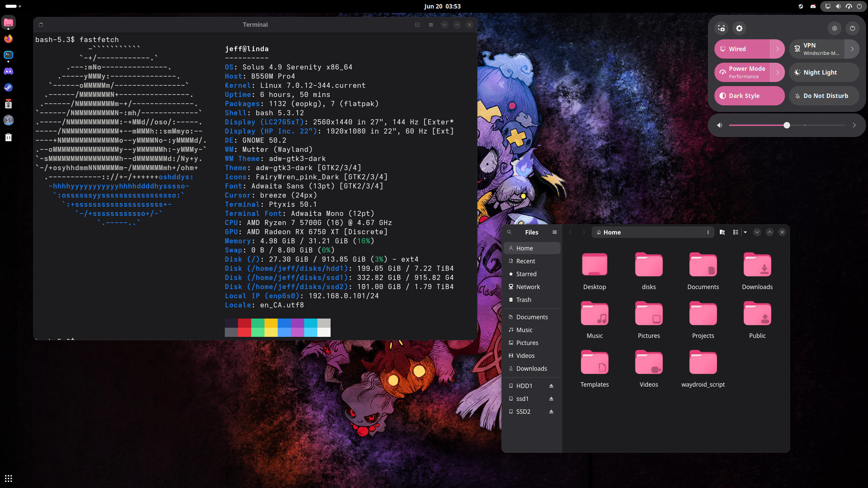This screenshot has width=868, height=488.
Task: Open the power off menu in quick settings
Action: [x=852, y=28]
